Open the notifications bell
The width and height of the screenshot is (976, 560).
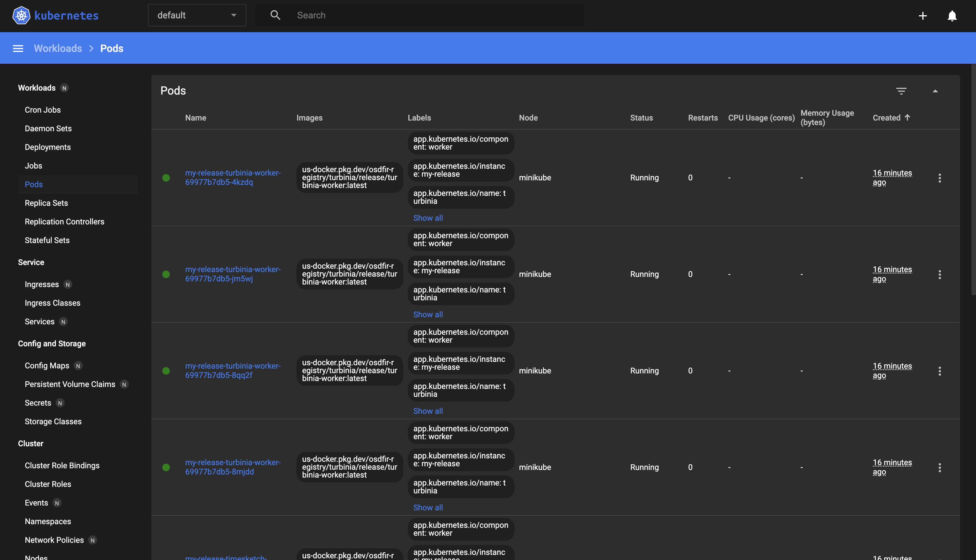click(x=952, y=16)
